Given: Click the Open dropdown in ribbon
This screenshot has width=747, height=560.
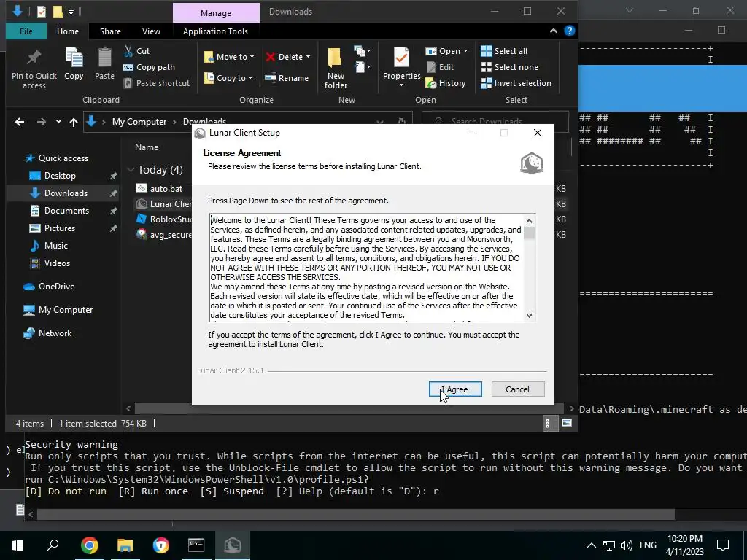Looking at the screenshot, I should [446, 51].
